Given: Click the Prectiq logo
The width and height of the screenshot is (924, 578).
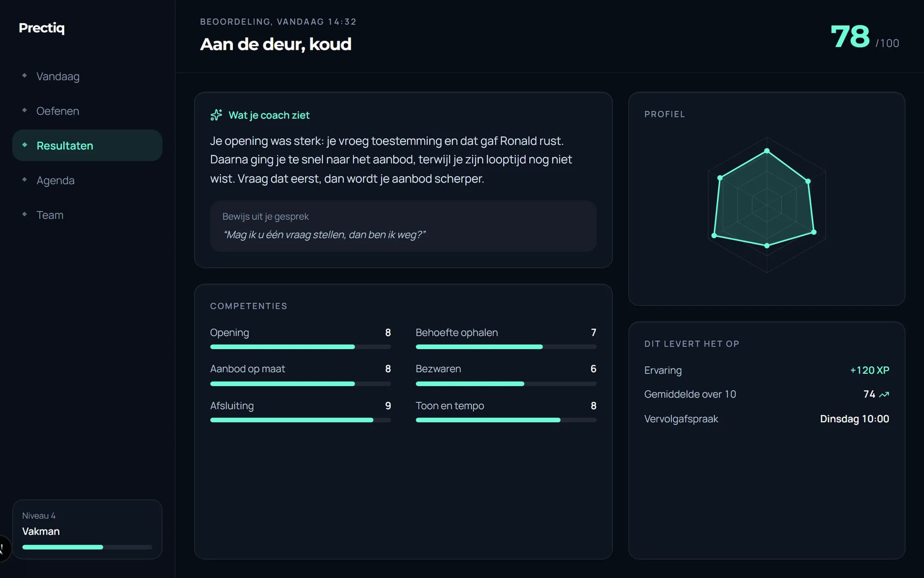Looking at the screenshot, I should pyautogui.click(x=42, y=28).
